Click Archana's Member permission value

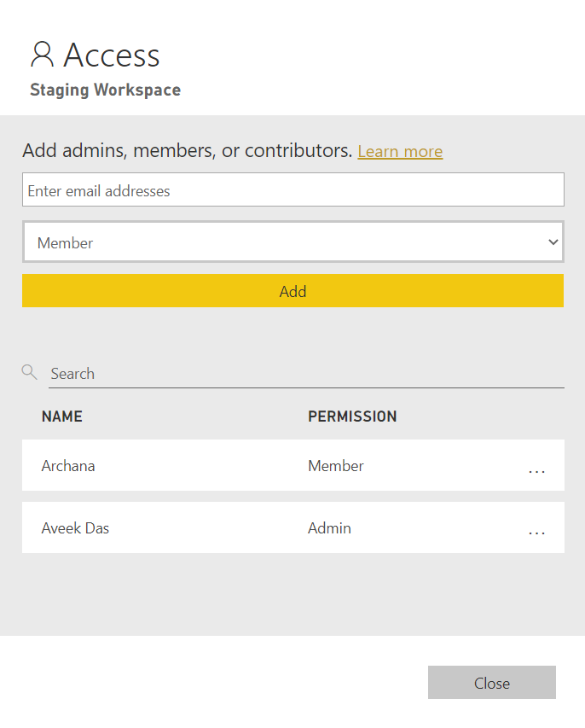[x=336, y=466]
